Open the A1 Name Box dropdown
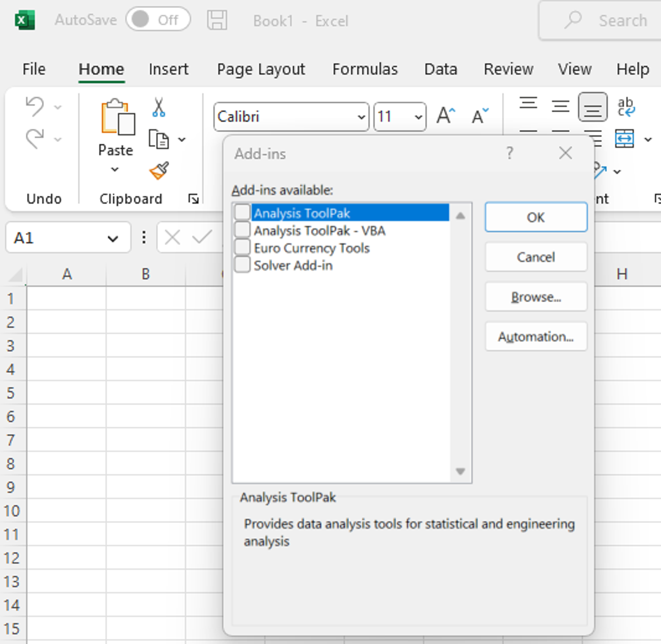Screen dimensions: 661x644 point(113,239)
